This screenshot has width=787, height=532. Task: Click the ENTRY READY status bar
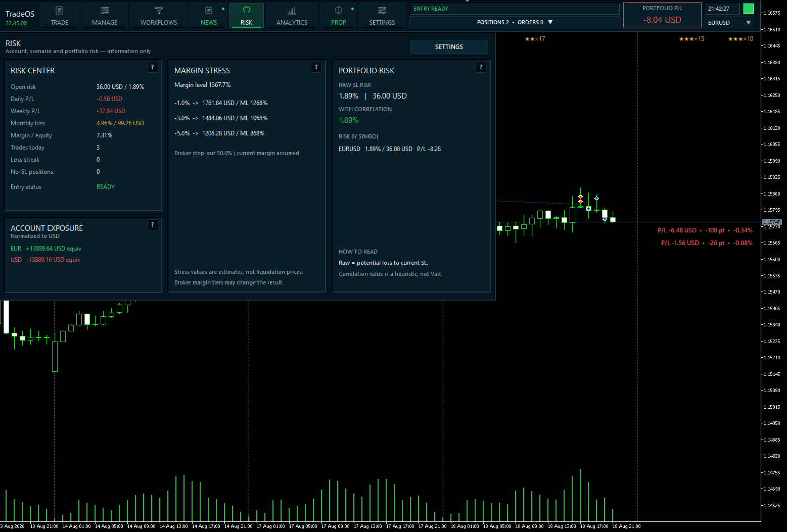click(515, 9)
